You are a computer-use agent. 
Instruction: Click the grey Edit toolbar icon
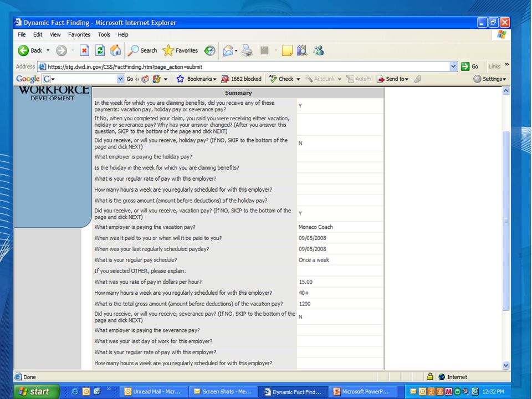pyautogui.click(x=264, y=50)
